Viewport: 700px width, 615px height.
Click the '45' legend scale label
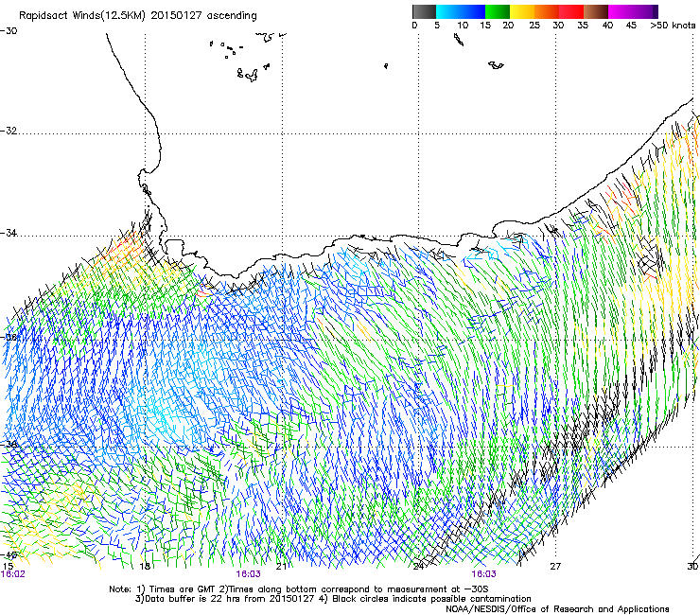point(631,26)
